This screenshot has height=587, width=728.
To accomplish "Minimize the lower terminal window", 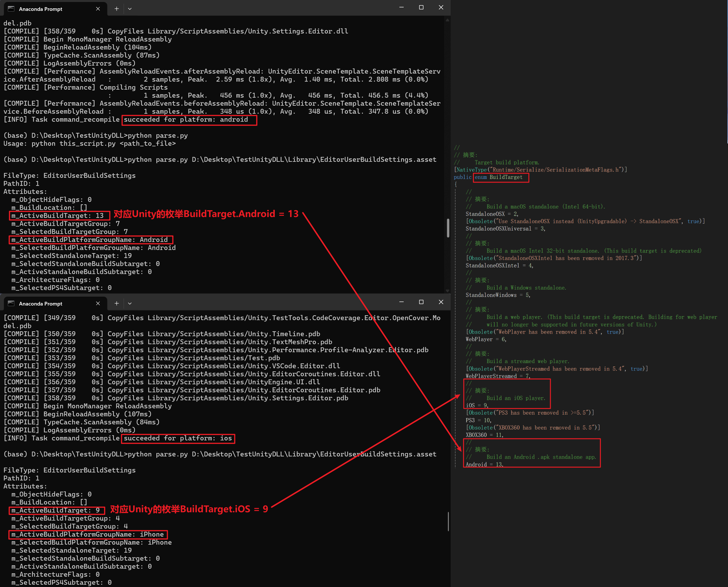I will [x=402, y=302].
